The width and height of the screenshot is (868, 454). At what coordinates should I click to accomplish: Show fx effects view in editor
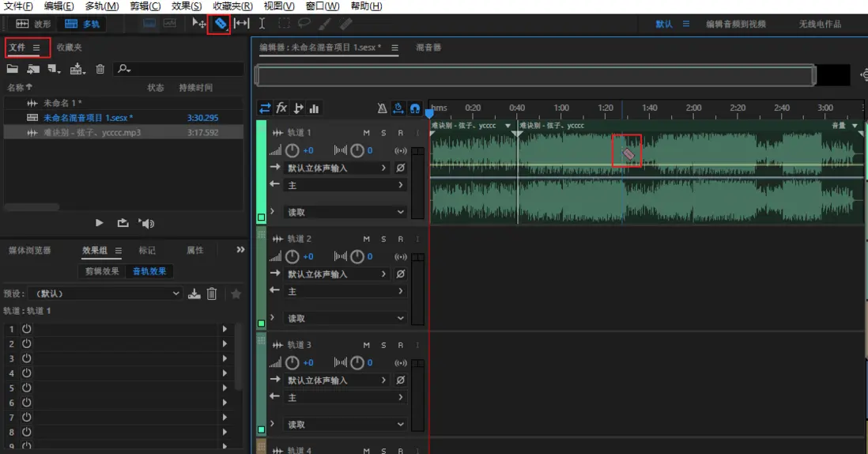281,108
